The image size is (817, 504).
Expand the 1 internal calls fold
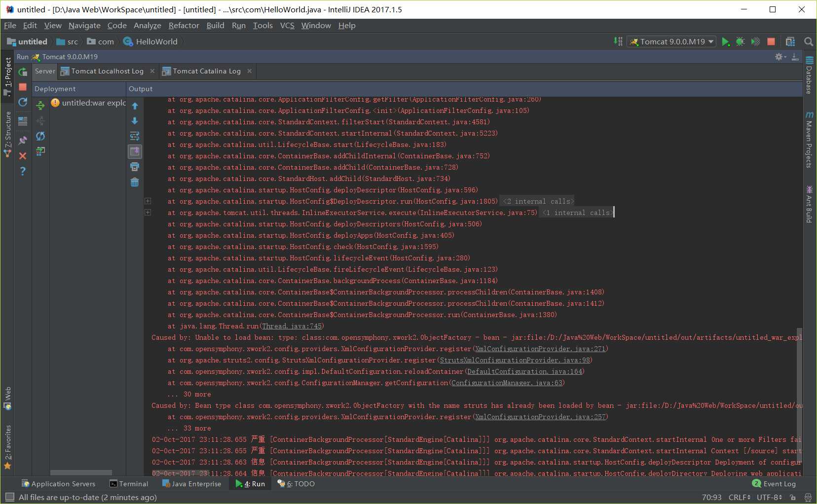tap(577, 213)
